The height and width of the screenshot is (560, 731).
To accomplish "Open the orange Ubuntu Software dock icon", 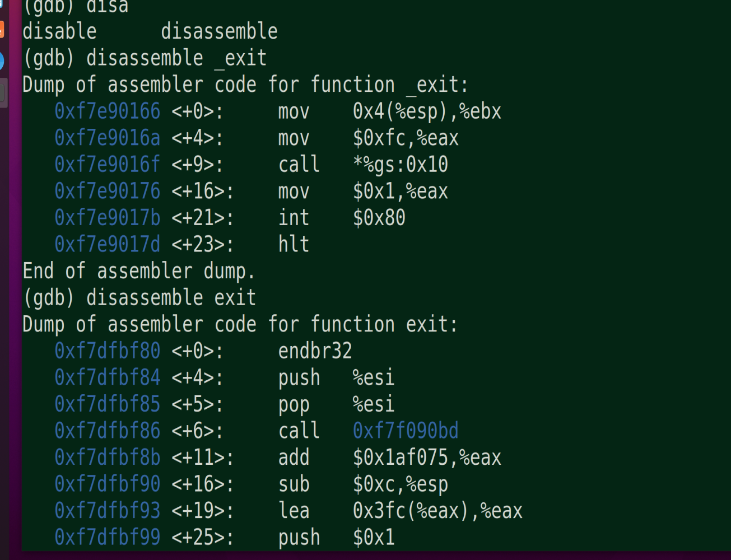I will [x=1, y=29].
